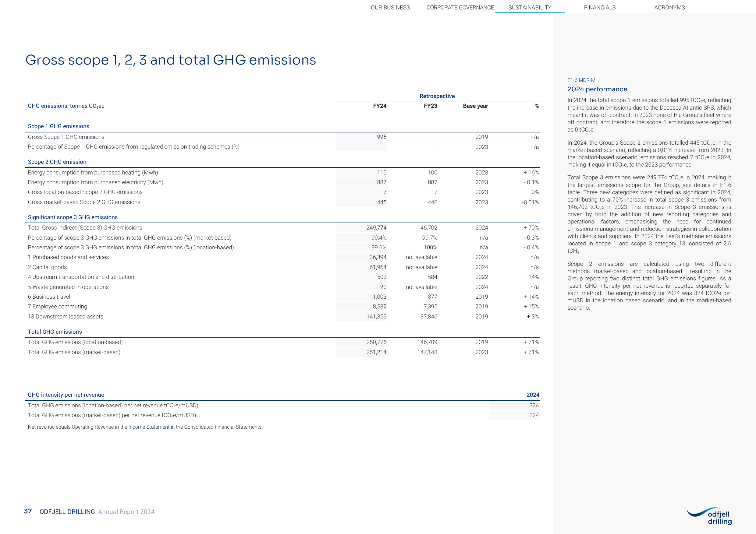Click the 'Base year' column header
This screenshot has width=756, height=534.
tap(475, 106)
